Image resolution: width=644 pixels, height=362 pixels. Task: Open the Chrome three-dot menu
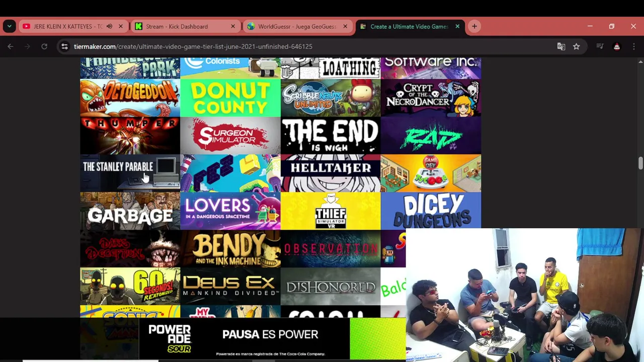coord(633,46)
